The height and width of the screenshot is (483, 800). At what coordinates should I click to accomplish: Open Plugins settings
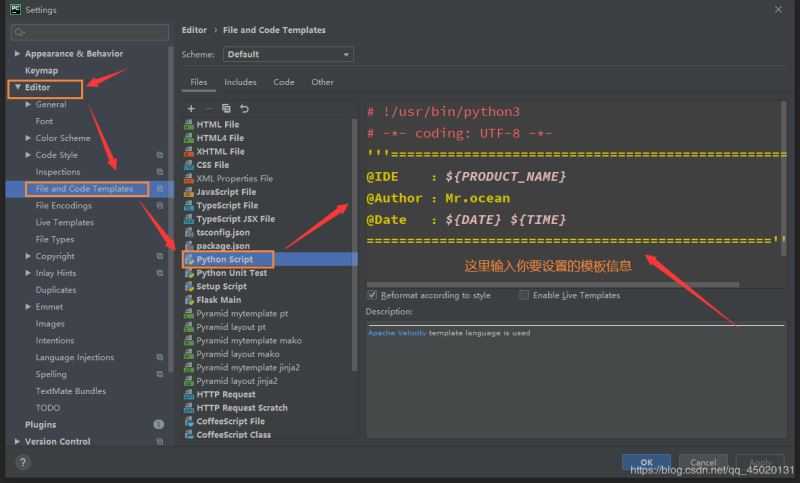click(40, 424)
